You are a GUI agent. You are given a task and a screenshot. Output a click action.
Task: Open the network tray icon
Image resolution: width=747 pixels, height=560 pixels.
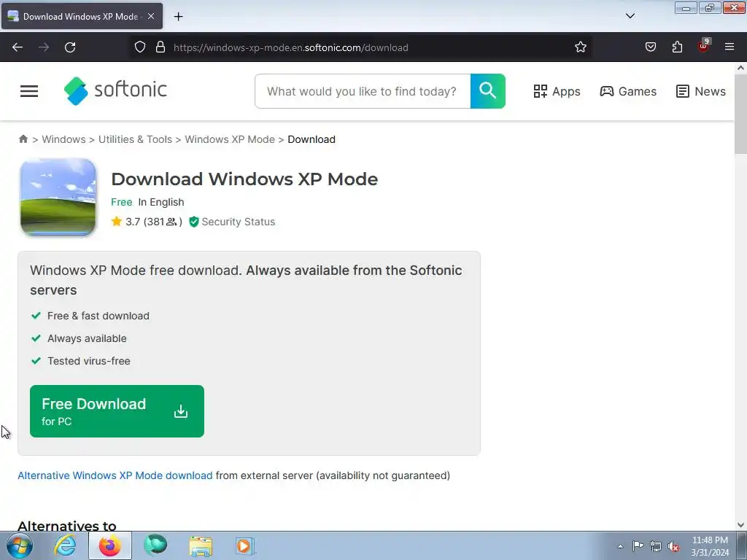coord(656,546)
